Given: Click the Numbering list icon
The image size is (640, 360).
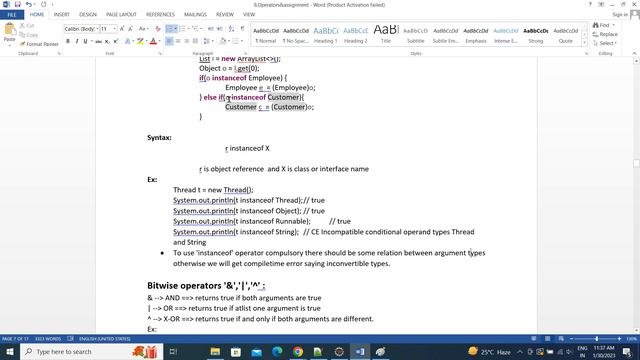Looking at the screenshot, I should [x=182, y=29].
